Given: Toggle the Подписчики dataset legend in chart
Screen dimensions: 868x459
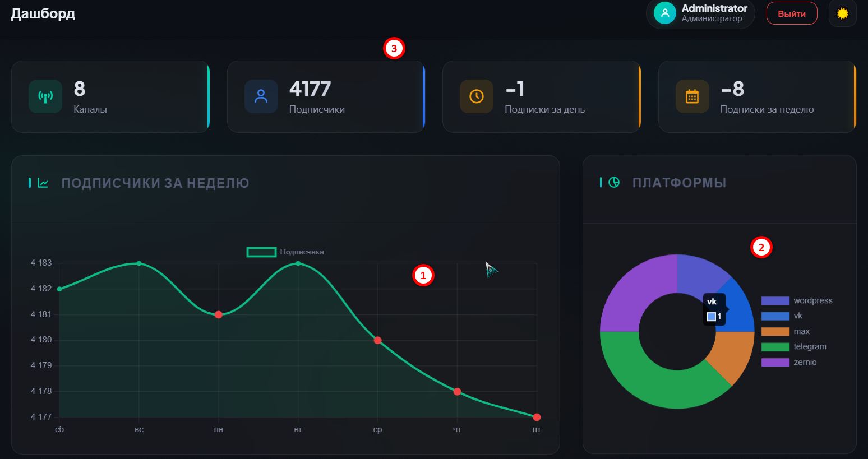Looking at the screenshot, I should tap(285, 252).
